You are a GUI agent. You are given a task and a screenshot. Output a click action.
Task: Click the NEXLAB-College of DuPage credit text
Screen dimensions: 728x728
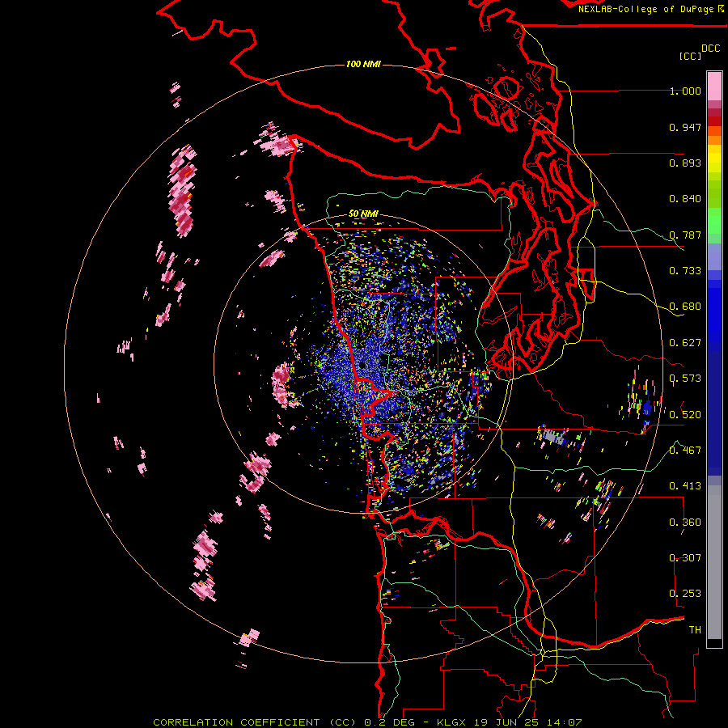coord(645,9)
